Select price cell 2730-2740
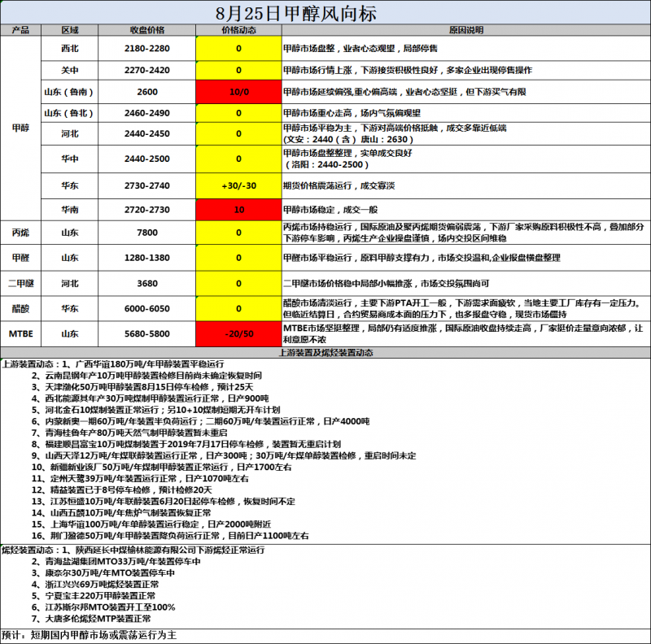This screenshot has width=651, height=644. (147, 185)
